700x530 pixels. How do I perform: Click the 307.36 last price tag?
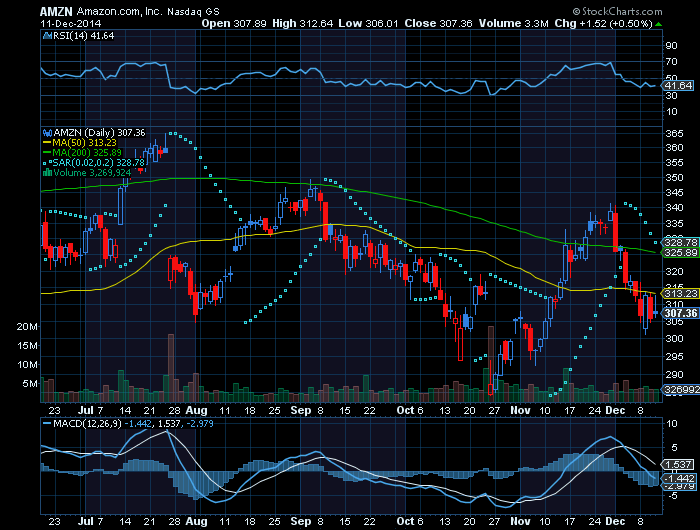click(x=681, y=313)
